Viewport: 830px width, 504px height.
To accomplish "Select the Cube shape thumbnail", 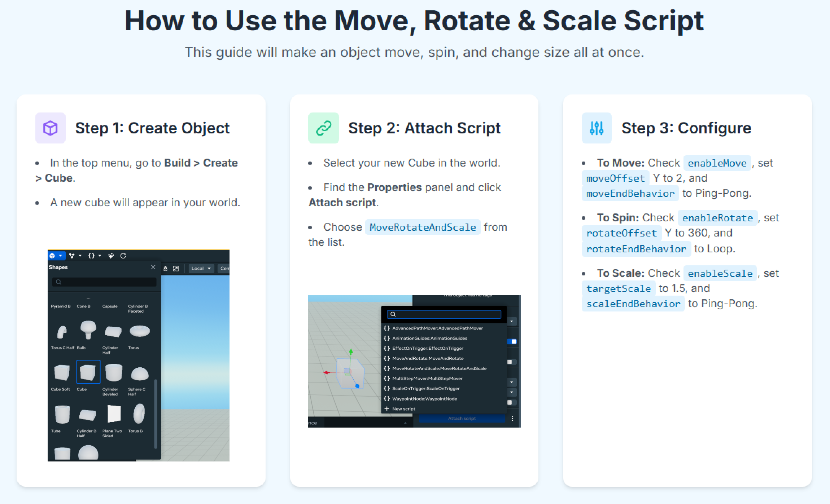I will point(88,372).
